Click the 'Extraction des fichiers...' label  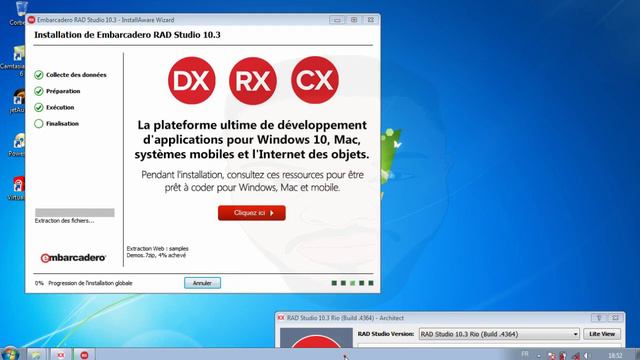64,221
